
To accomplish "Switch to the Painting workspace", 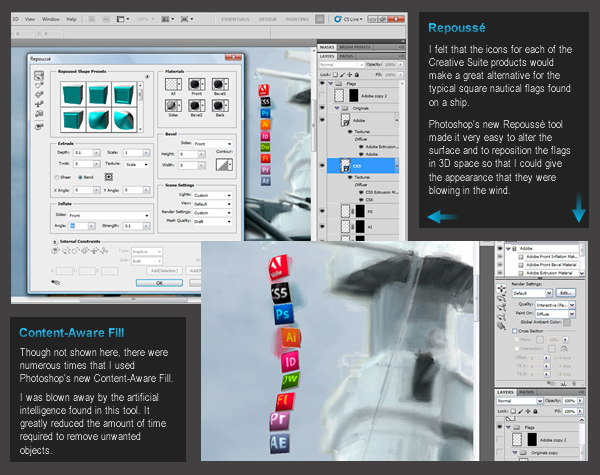I will coord(297,19).
